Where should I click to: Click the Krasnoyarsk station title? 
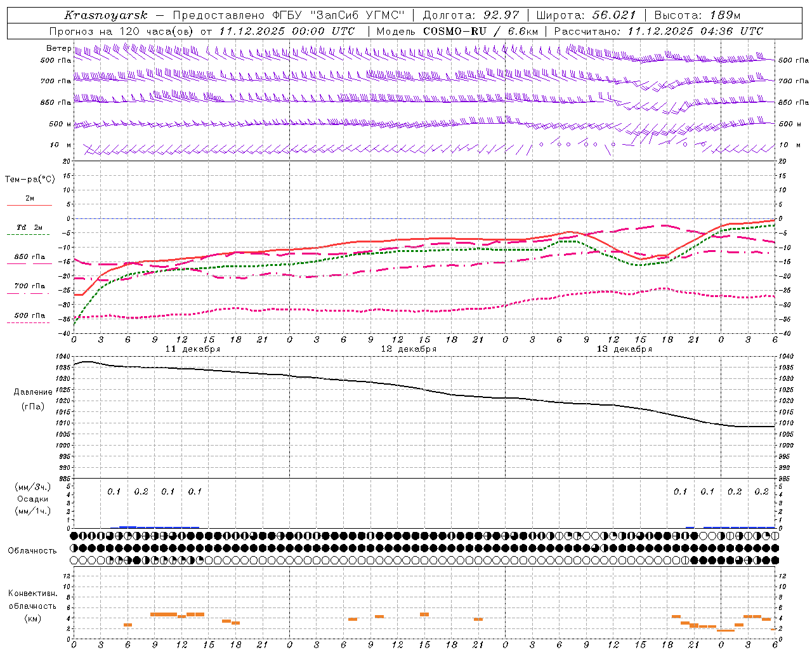106,15
